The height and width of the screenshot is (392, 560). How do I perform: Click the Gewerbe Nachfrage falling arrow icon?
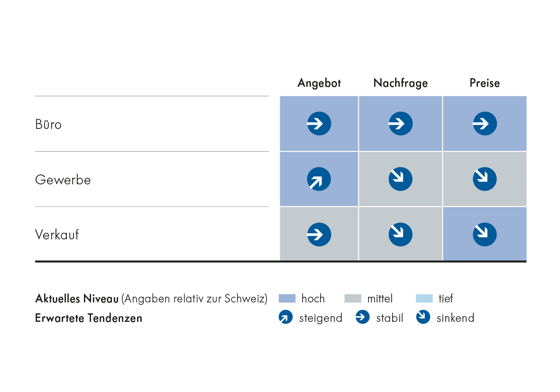pyautogui.click(x=401, y=179)
